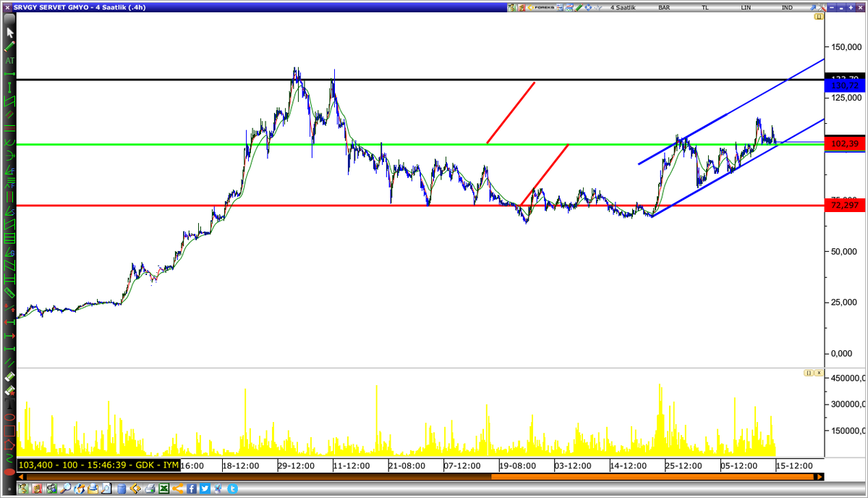Select the arrow pointer tool
The height and width of the screenshot is (498, 868).
pyautogui.click(x=10, y=32)
